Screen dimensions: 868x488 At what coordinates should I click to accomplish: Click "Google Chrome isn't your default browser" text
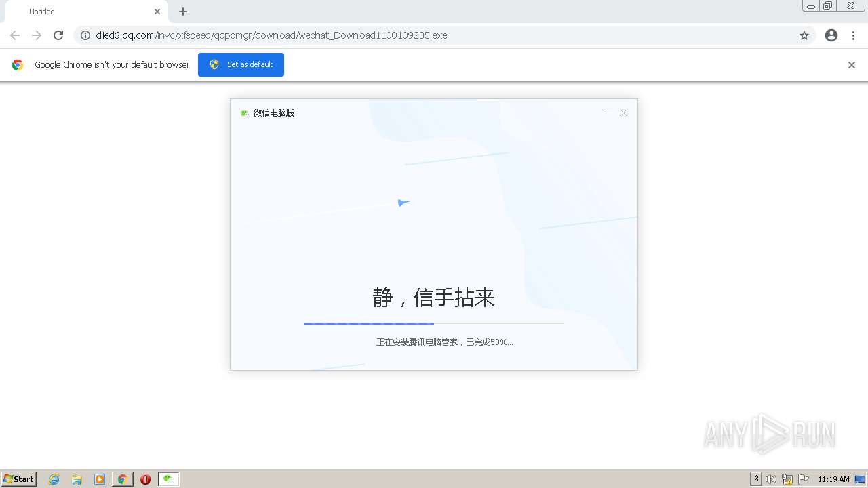pyautogui.click(x=112, y=65)
